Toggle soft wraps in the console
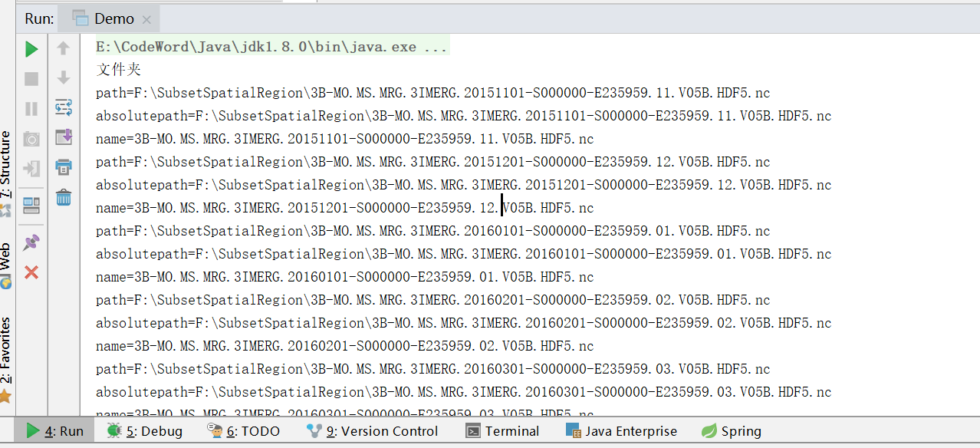980x448 pixels. tap(64, 108)
